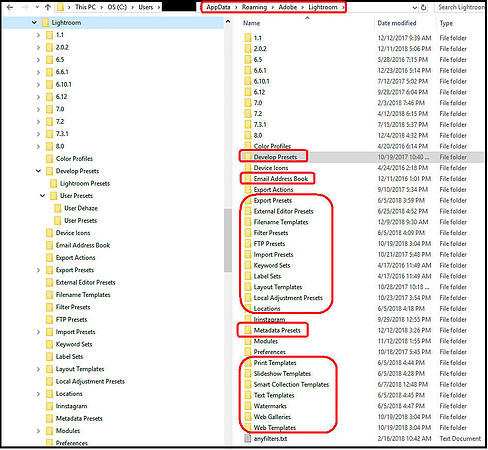
Task: Click Text Templates folder icon in file list
Action: point(248,395)
